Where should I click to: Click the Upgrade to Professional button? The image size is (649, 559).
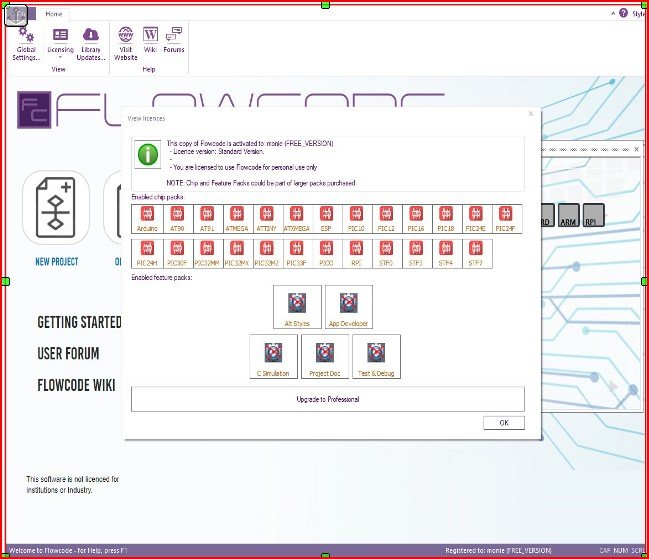[328, 399]
